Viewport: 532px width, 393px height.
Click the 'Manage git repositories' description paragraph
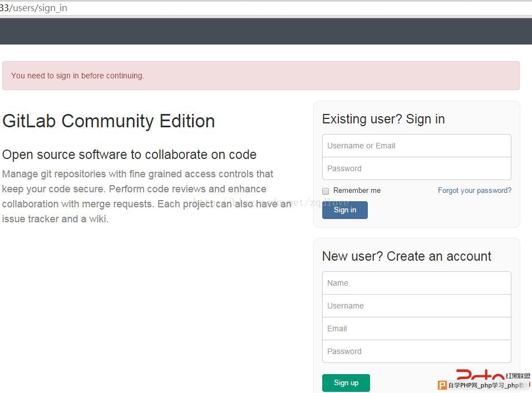146,197
